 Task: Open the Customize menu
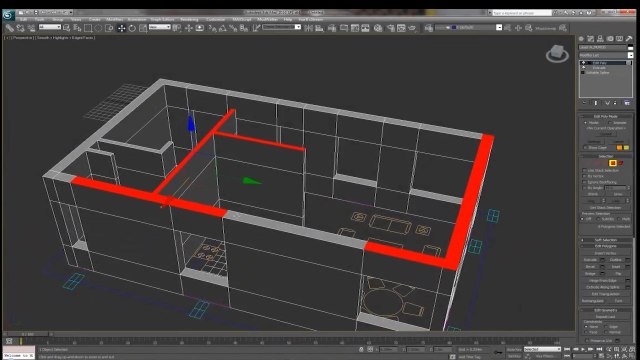(216, 19)
